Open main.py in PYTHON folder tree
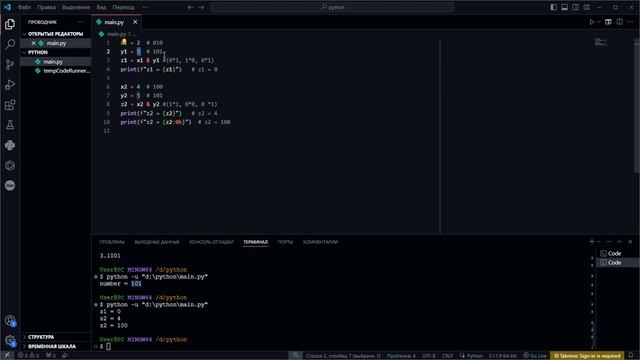This screenshot has height=360, width=640. (x=56, y=62)
